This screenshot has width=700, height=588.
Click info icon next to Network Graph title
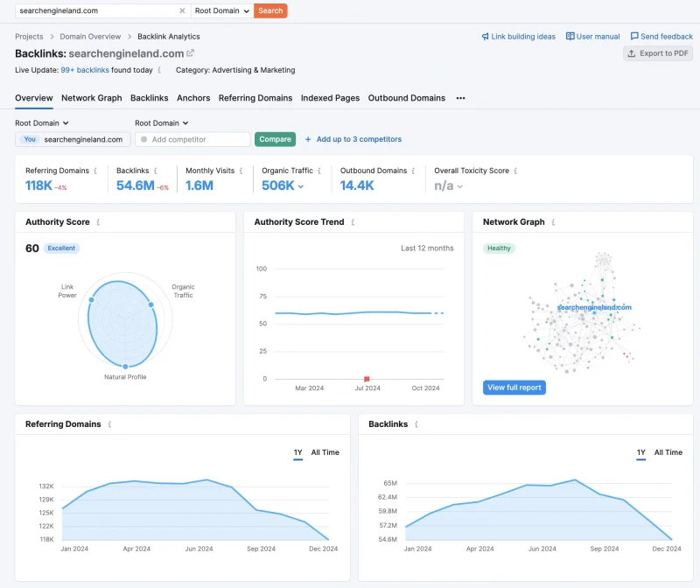(x=553, y=222)
